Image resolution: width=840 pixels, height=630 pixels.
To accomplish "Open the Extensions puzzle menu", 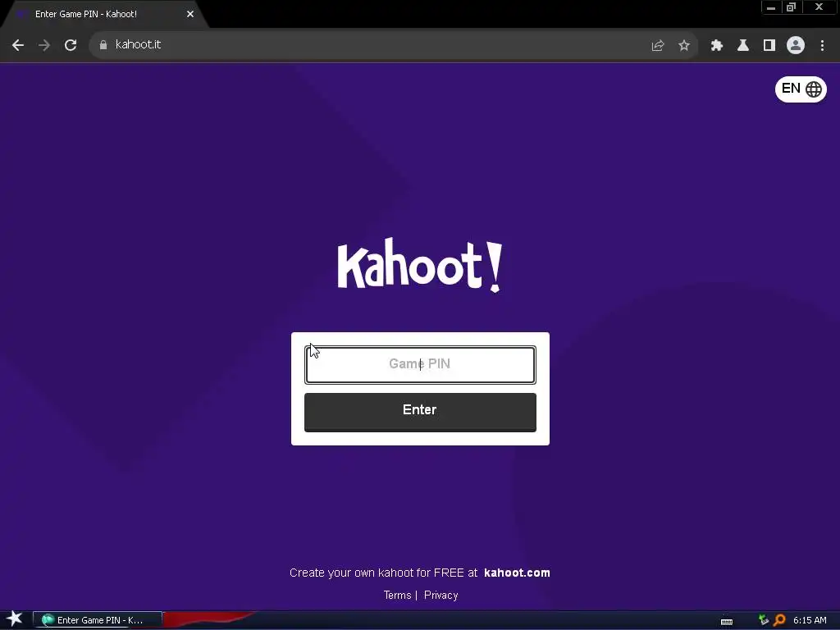I will 717,46.
